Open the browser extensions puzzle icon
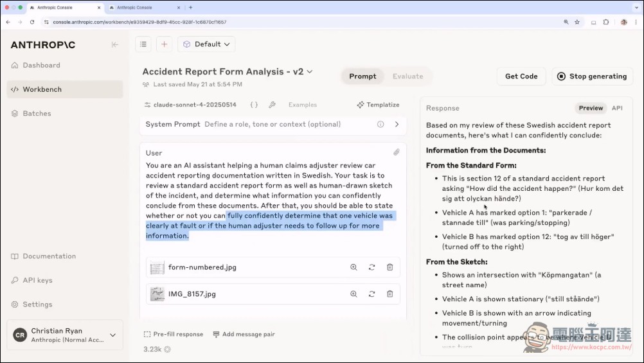 [x=606, y=22]
